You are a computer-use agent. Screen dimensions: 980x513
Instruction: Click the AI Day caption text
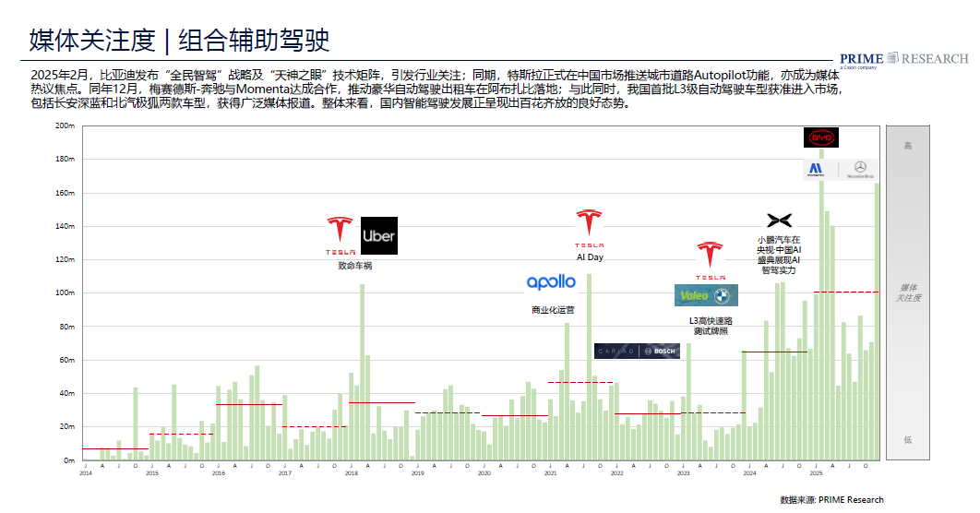pyautogui.click(x=590, y=256)
